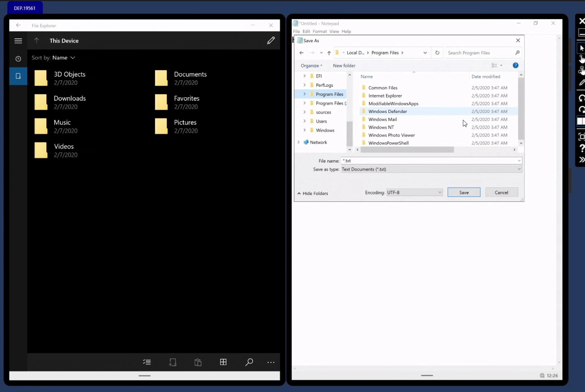Open File name dropdown list
This screenshot has height=392, width=585.
[519, 160]
